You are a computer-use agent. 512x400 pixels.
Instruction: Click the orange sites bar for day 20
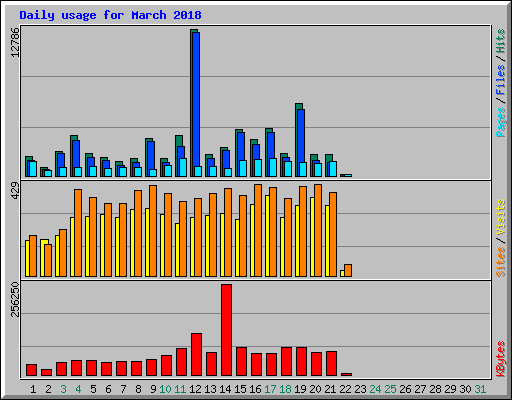[x=318, y=230]
